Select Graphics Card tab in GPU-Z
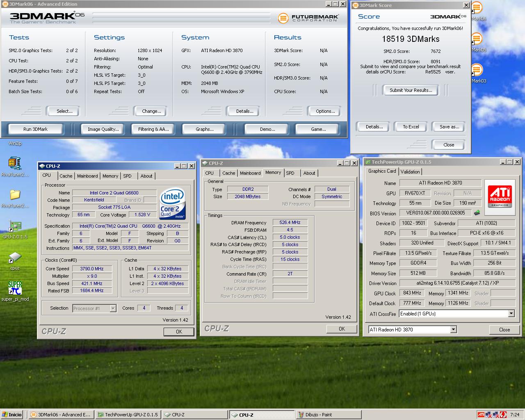Screen dimensions: 525x420 [x=382, y=171]
